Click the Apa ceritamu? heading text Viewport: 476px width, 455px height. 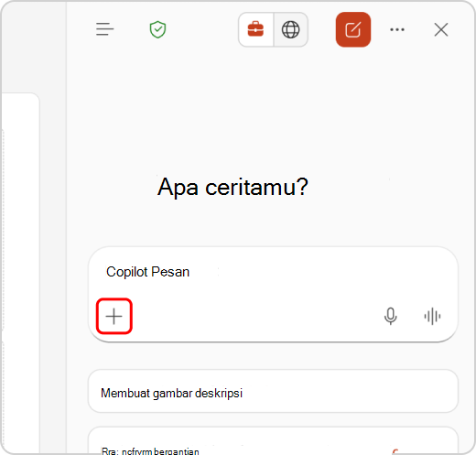click(233, 187)
